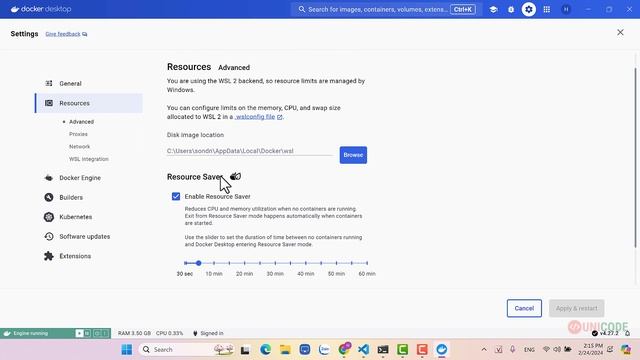640x360 pixels.
Task: Open the Give feedback link
Action: [66, 34]
